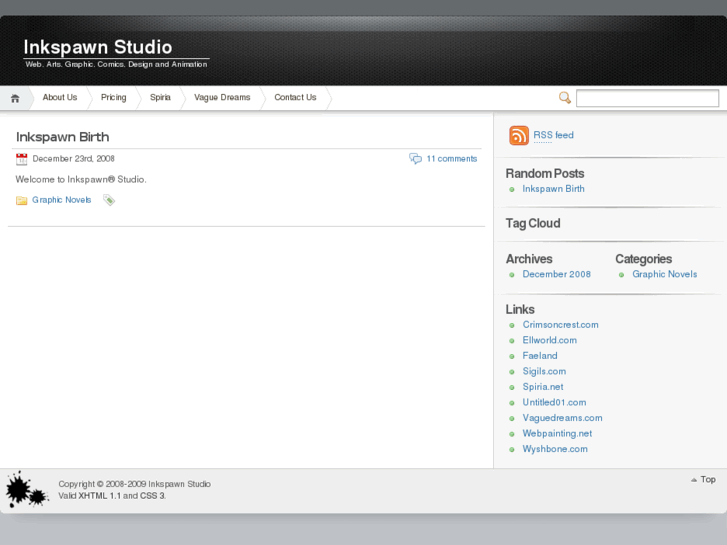Open Inkspawn Birth under Random Posts

click(554, 189)
